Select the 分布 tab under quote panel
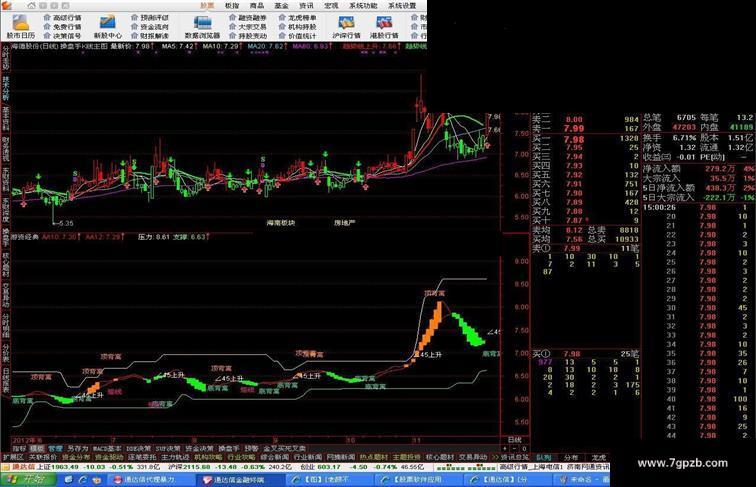Image resolution: width=756 pixels, height=487 pixels. [571, 457]
